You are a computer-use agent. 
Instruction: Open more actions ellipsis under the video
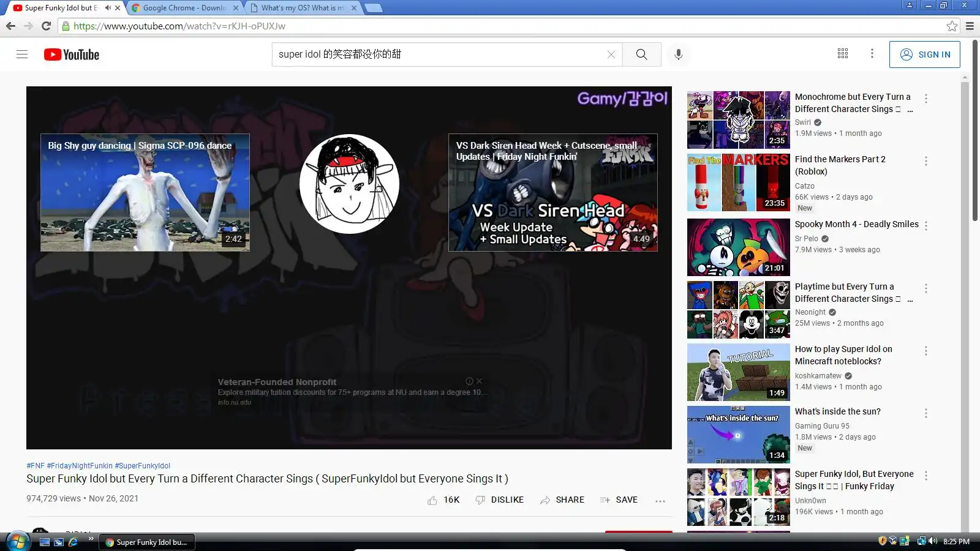(x=660, y=501)
